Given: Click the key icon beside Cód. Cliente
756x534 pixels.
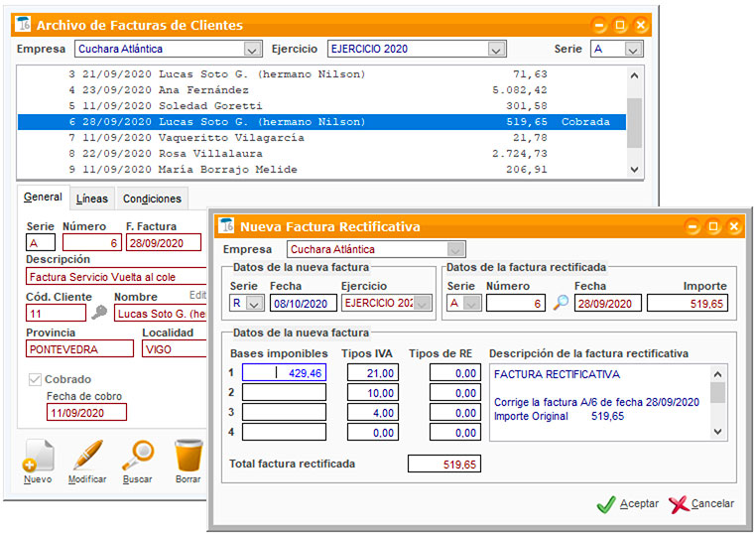Looking at the screenshot, I should click(99, 313).
